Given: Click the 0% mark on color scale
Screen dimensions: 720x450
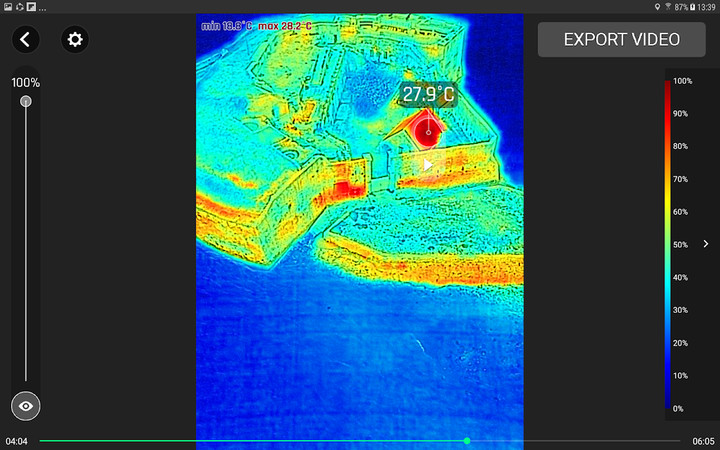Looking at the screenshot, I should click(678, 409).
